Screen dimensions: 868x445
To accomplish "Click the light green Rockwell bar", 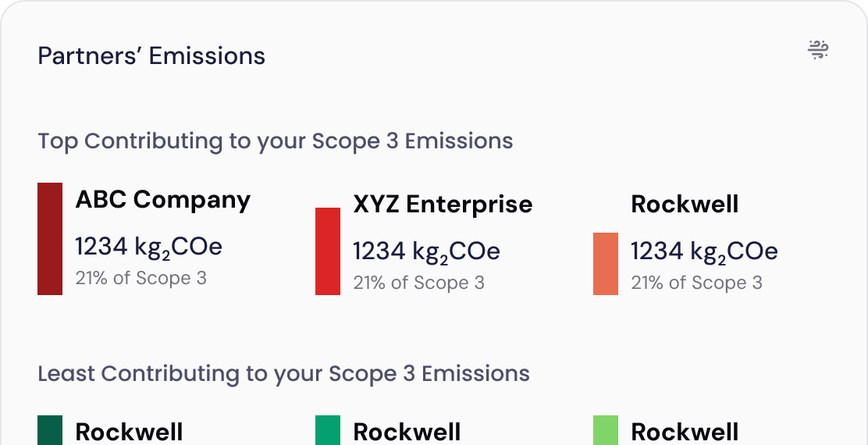I will 606,431.
